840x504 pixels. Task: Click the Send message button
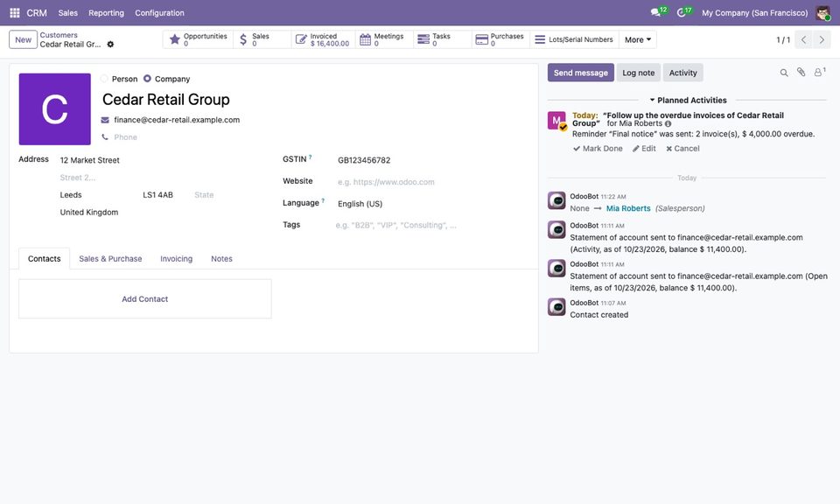click(581, 73)
